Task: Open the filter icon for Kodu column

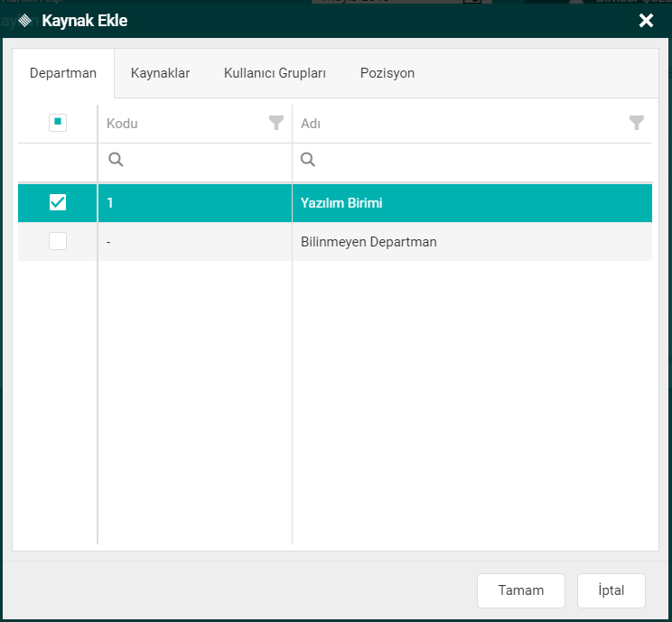Action: click(x=276, y=124)
